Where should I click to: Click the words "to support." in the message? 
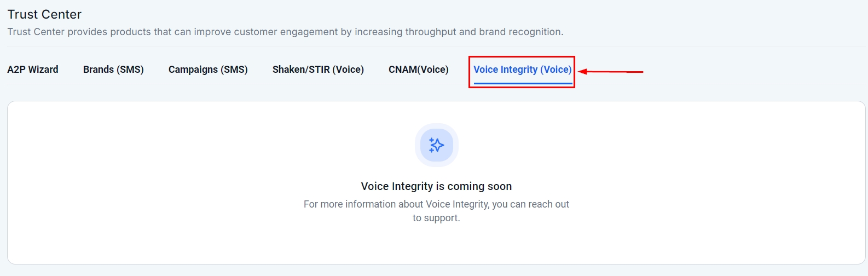[436, 218]
